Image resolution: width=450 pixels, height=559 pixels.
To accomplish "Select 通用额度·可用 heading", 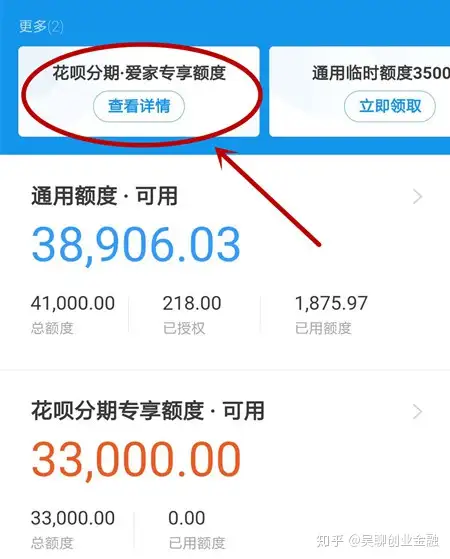I will [x=104, y=196].
